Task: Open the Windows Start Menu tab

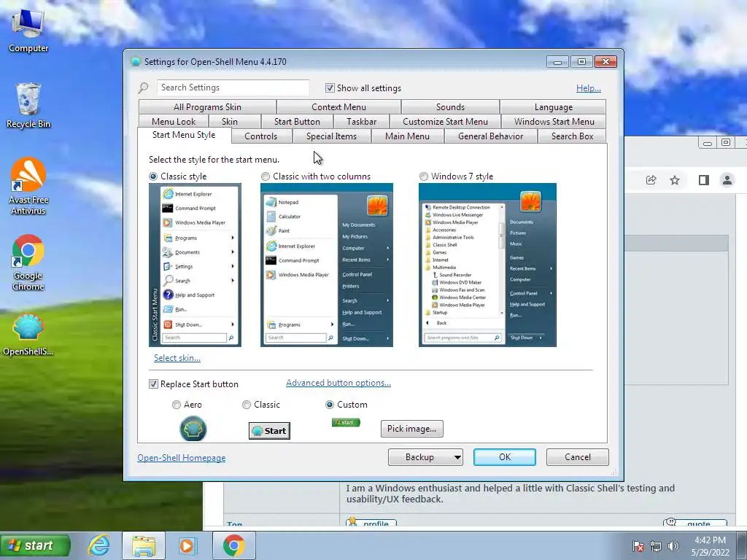Action: 554,122
